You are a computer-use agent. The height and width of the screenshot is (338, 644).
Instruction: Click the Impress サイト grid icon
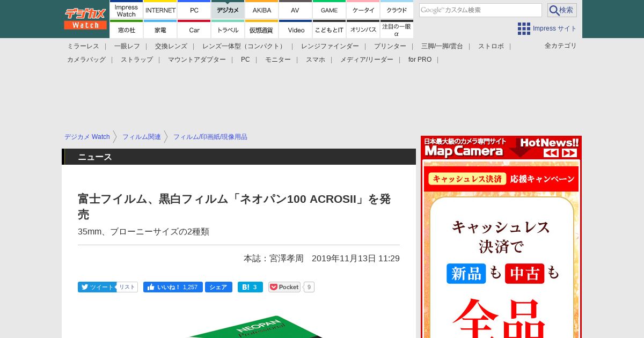pos(524,28)
